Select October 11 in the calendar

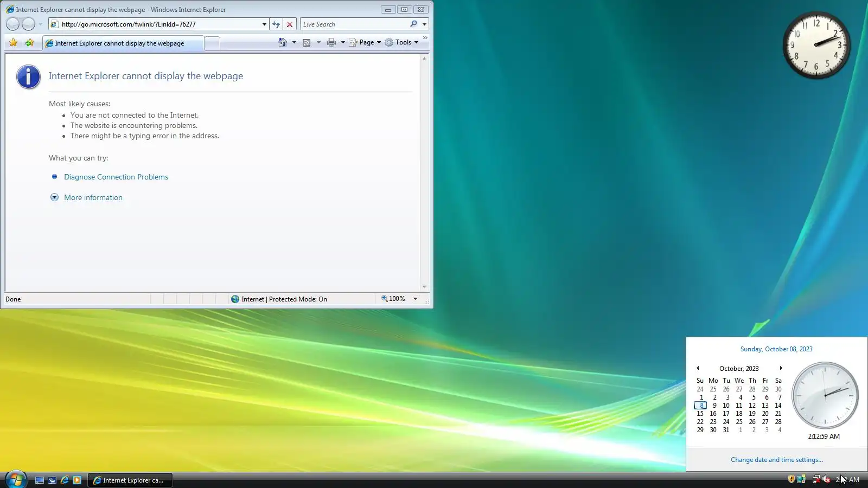(x=739, y=406)
